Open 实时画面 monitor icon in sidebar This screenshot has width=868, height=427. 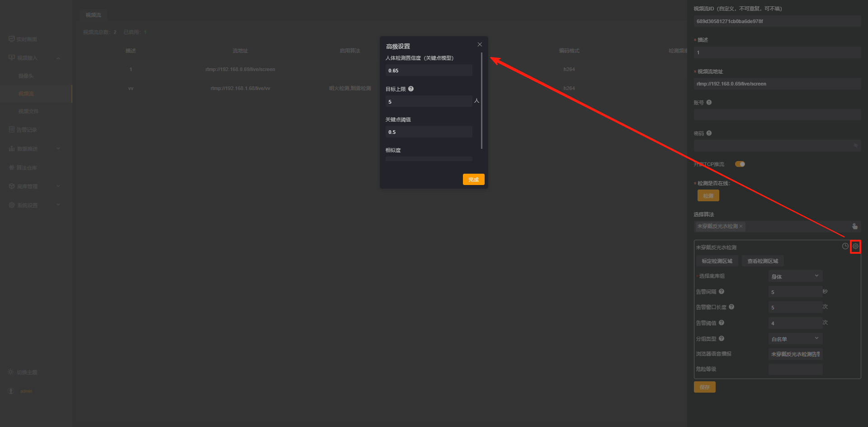12,39
